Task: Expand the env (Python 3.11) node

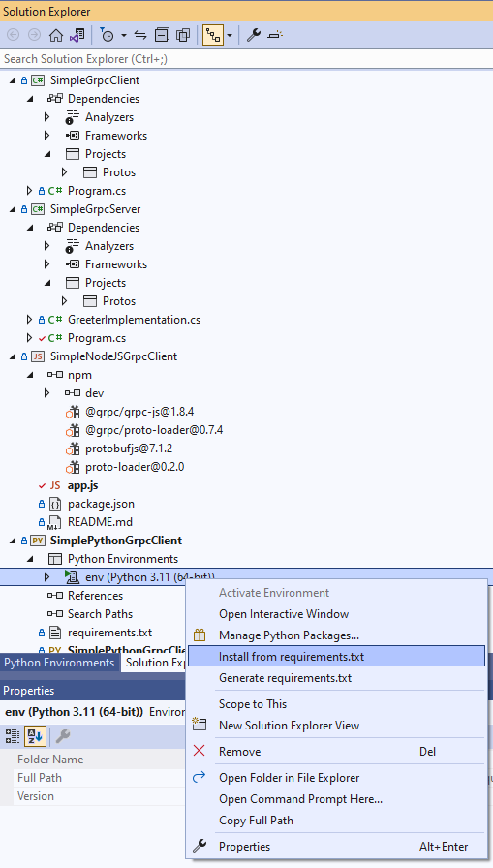Action: pyautogui.click(x=47, y=577)
